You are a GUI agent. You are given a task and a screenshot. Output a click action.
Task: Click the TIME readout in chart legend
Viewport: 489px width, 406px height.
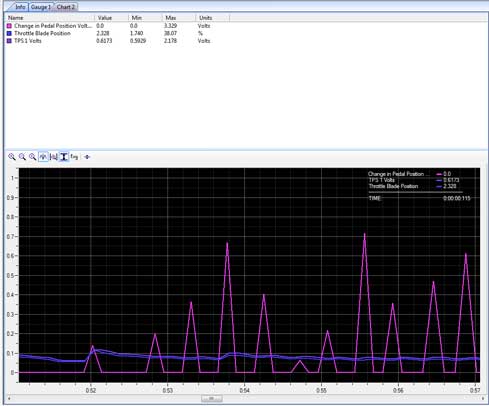pyautogui.click(x=419, y=198)
